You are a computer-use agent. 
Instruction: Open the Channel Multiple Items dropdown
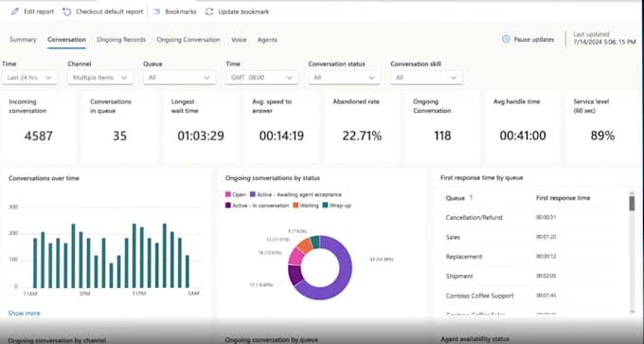click(x=100, y=78)
